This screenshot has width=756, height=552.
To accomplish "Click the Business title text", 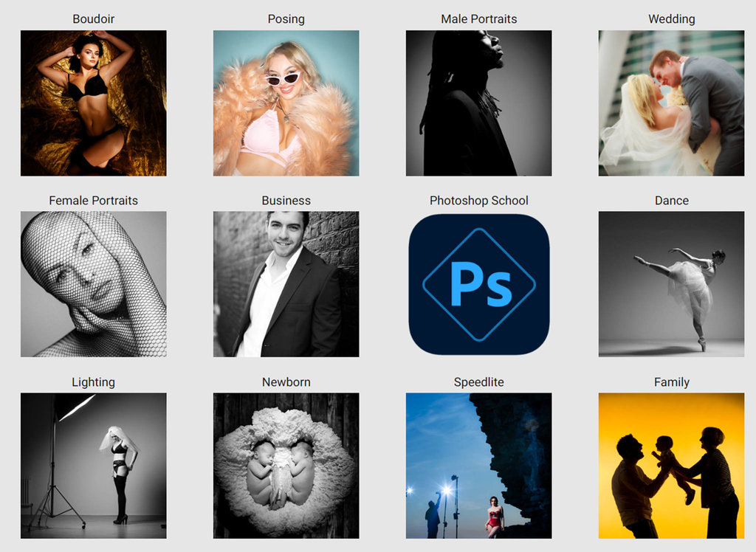I will (286, 201).
